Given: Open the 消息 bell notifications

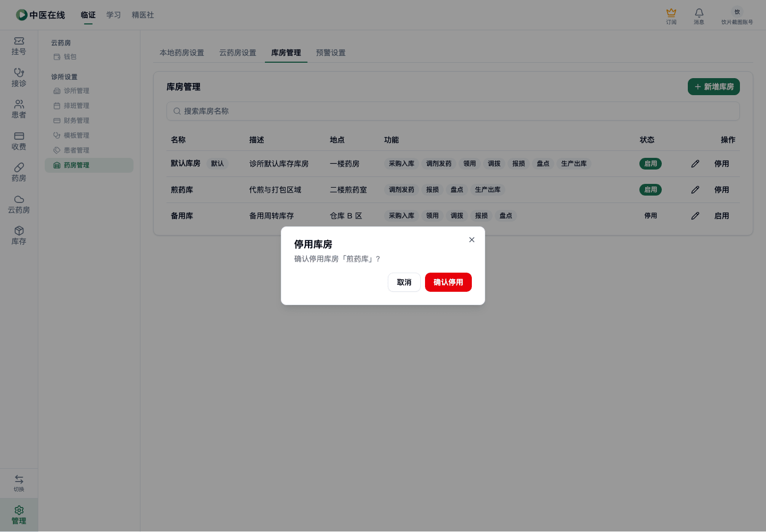Looking at the screenshot, I should tap(699, 16).
